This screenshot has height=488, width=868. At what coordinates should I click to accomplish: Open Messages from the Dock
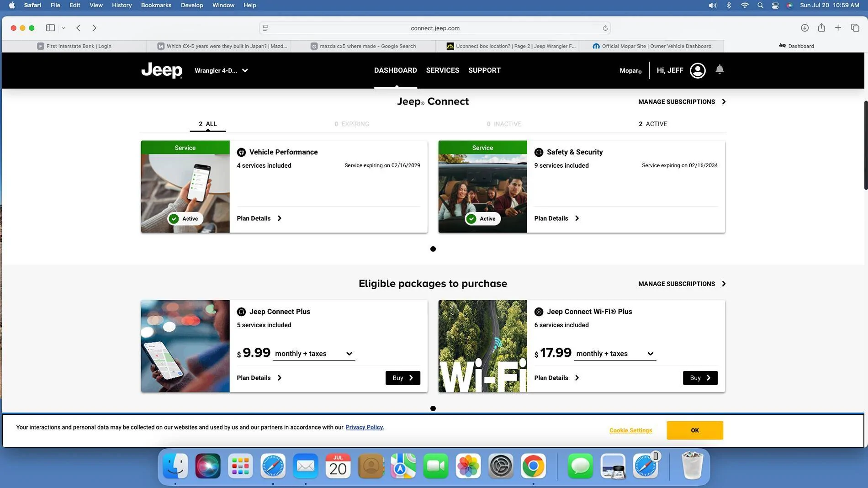click(580, 466)
